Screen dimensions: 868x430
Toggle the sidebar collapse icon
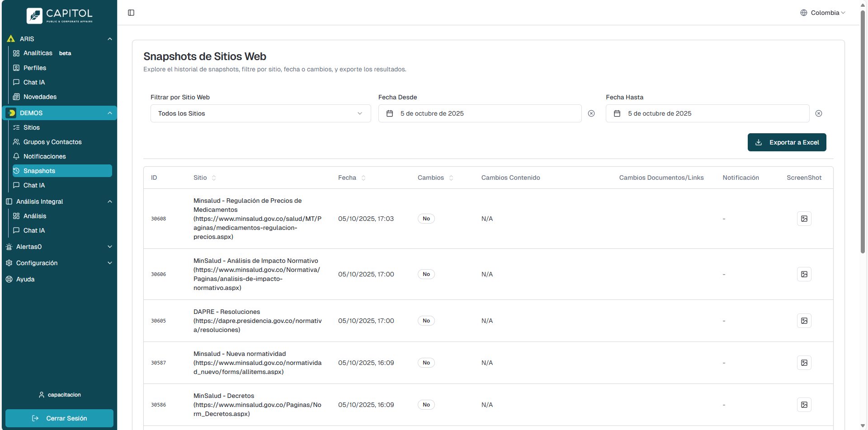[x=131, y=13]
